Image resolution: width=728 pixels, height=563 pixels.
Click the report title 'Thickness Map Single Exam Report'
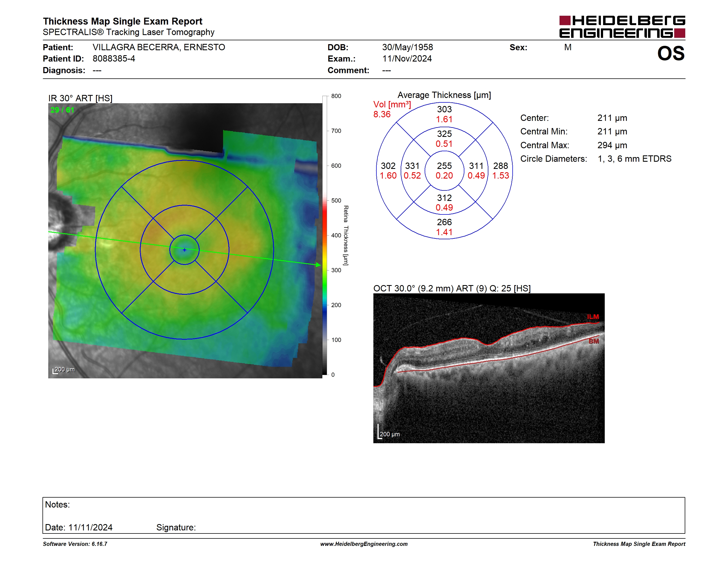point(122,21)
